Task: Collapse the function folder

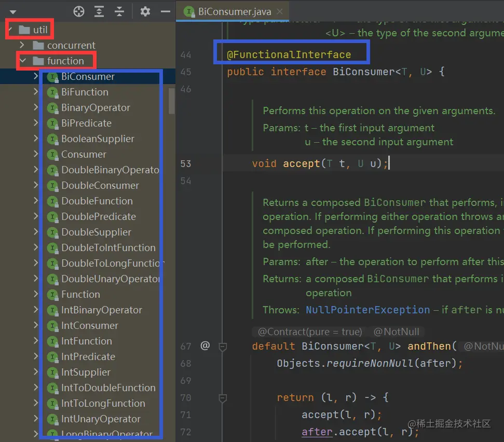Action: (22, 60)
